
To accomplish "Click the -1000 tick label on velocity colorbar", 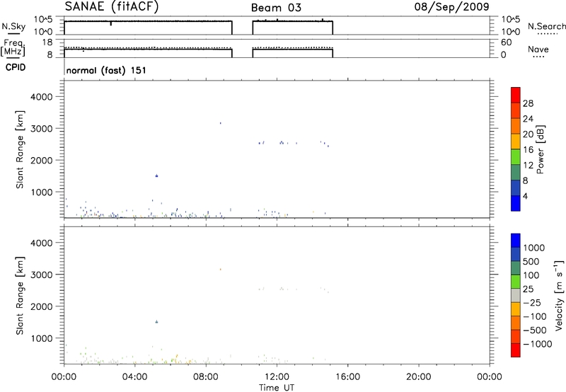I will [537, 344].
